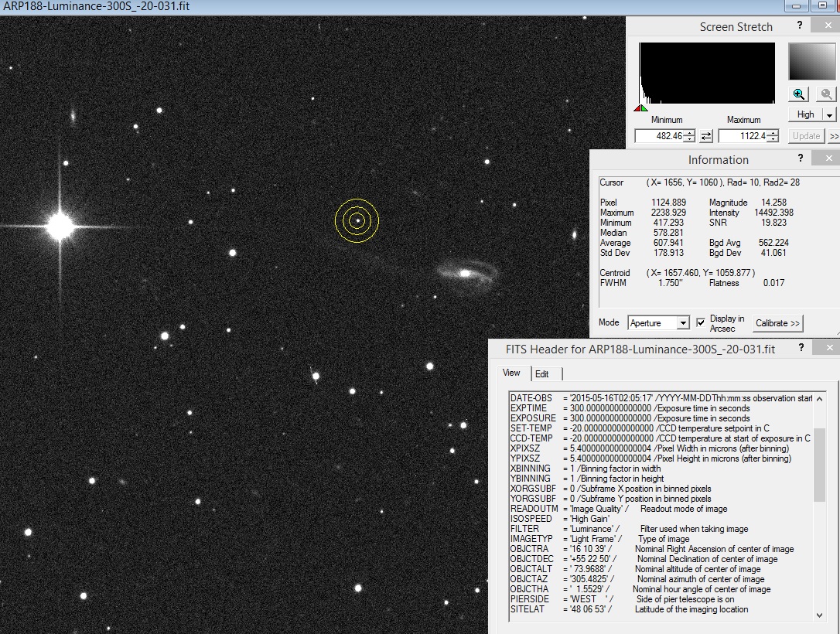Toggle Display in Arcsec checkbox
Image resolution: width=840 pixels, height=634 pixels.
(701, 322)
